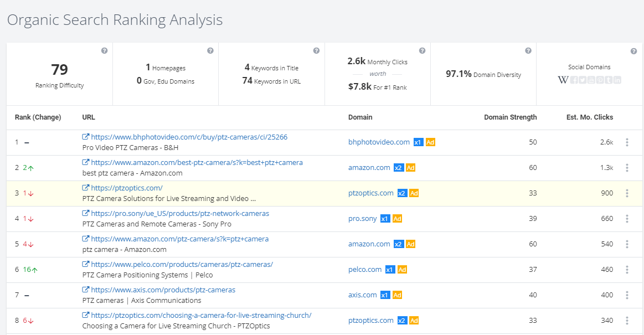The width and height of the screenshot is (644, 335).
Task: Click the '74 Keywords in URL' text
Action: click(x=271, y=81)
